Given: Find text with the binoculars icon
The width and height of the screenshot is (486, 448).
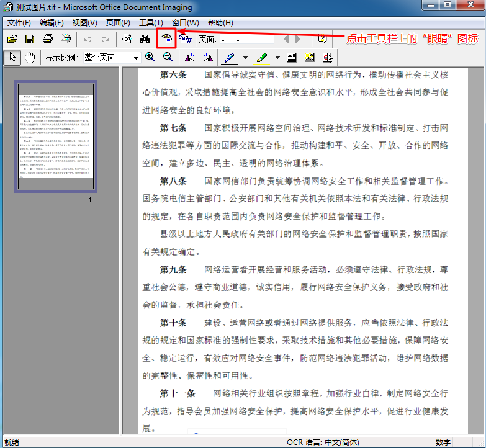Looking at the screenshot, I should 145,39.
